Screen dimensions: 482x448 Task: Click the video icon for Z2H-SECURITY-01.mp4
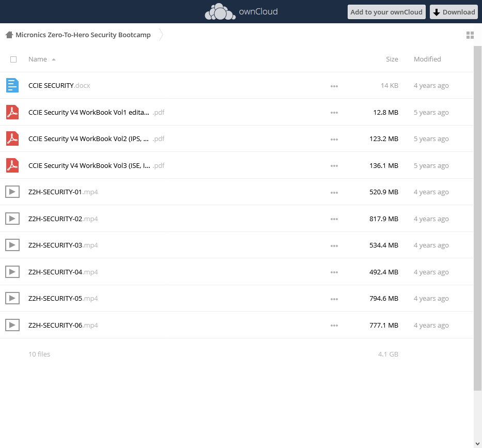point(12,192)
